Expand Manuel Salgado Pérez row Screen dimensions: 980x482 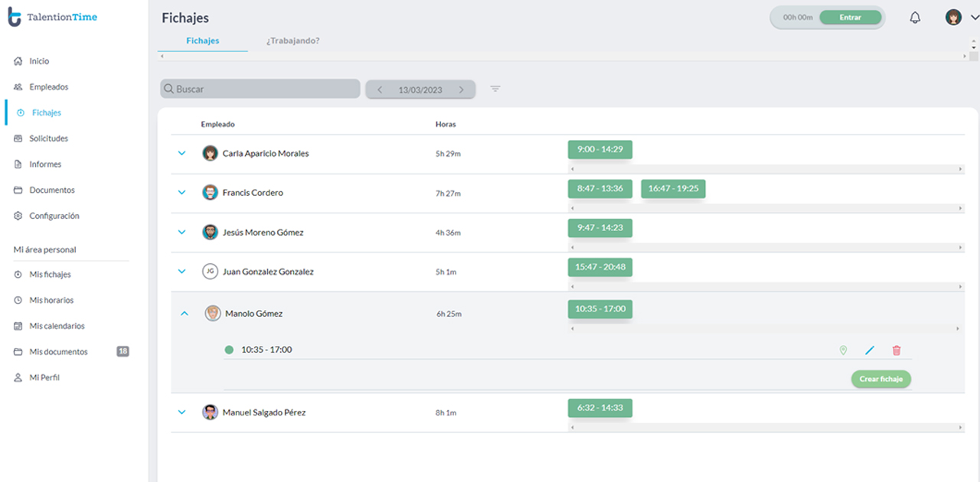182,412
